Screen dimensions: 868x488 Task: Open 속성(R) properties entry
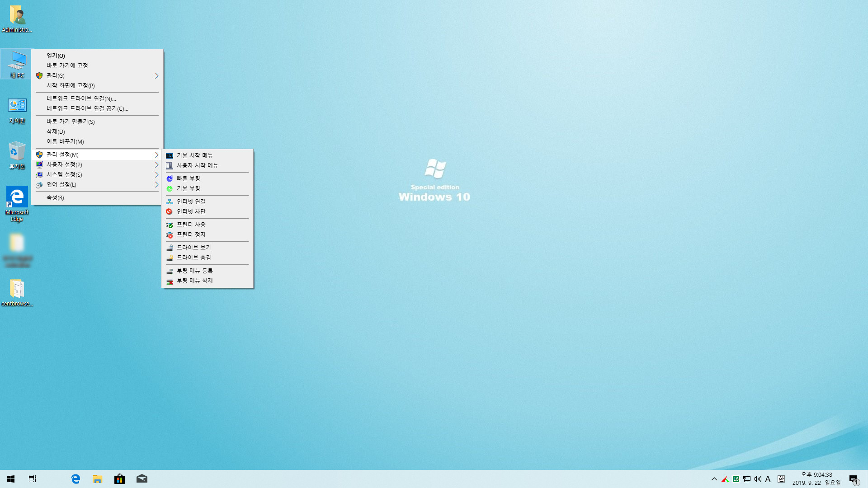(x=97, y=197)
